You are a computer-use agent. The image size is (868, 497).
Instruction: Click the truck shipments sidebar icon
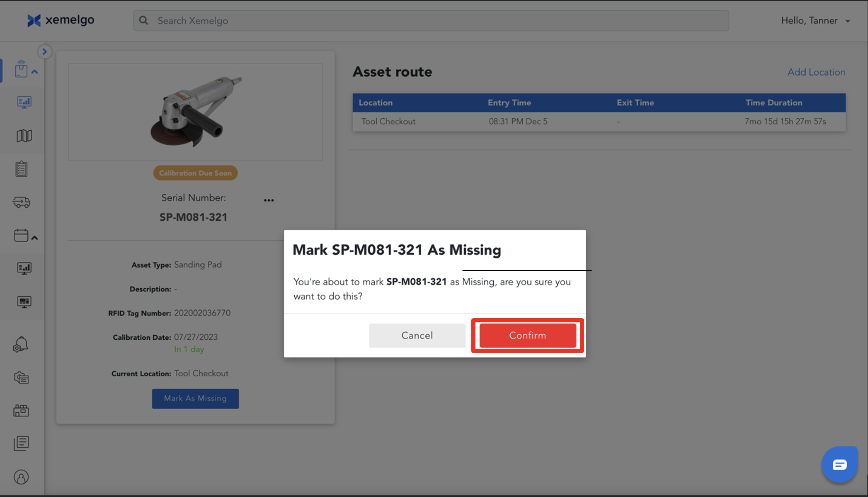coord(21,202)
